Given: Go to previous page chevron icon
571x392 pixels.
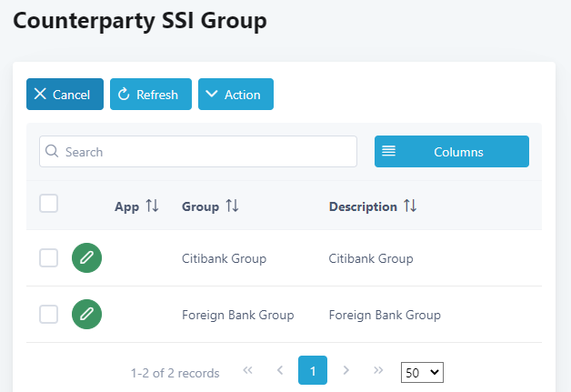Looking at the screenshot, I should click(x=280, y=371).
